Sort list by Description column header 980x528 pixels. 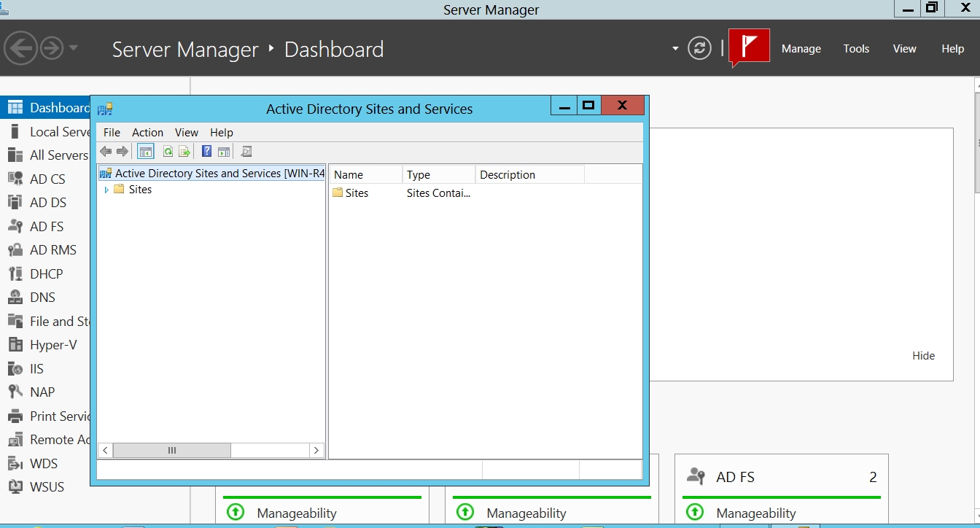point(529,175)
